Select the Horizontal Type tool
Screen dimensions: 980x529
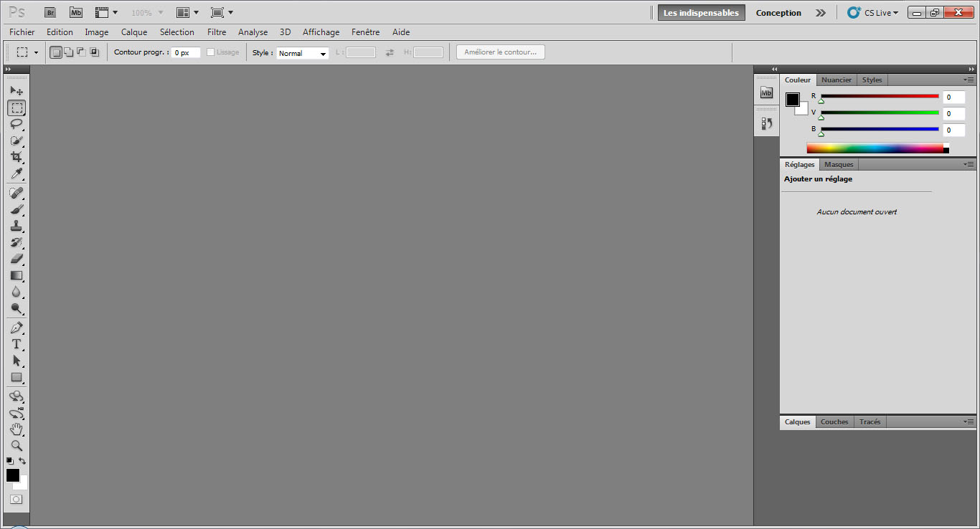point(16,344)
